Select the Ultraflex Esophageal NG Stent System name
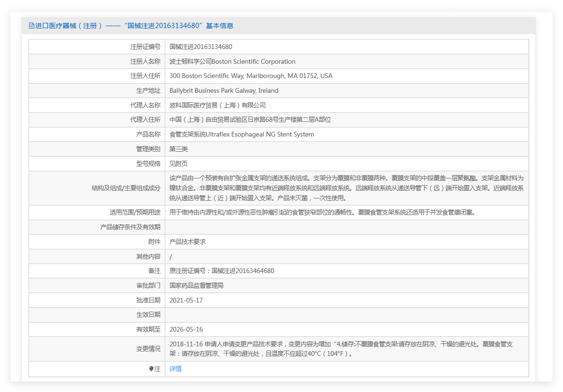The width and height of the screenshot is (563, 392). click(x=241, y=134)
